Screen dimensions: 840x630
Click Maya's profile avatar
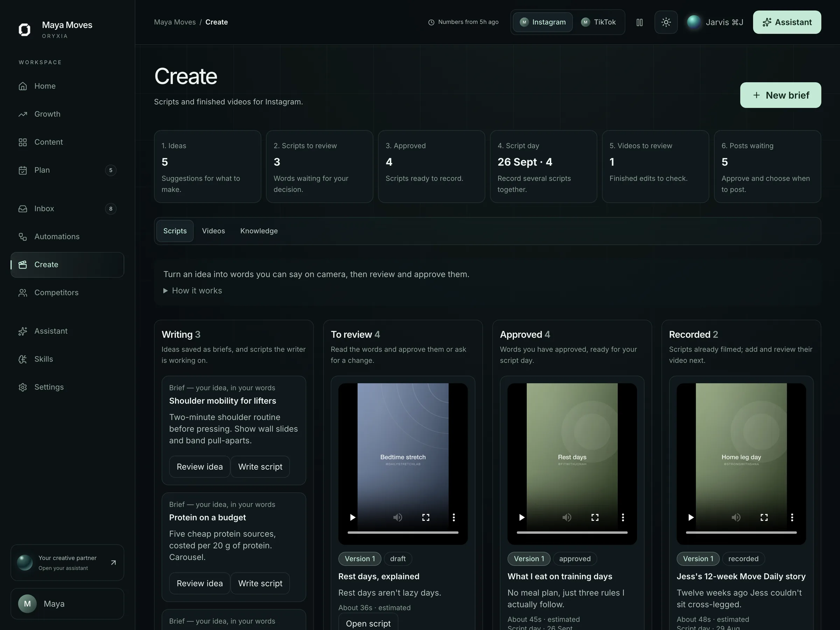[27, 604]
